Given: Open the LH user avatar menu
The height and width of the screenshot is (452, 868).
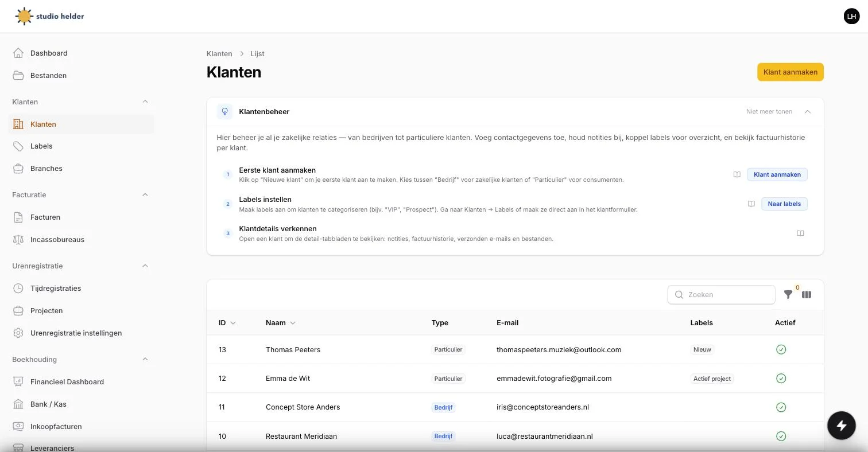Looking at the screenshot, I should coord(851,16).
